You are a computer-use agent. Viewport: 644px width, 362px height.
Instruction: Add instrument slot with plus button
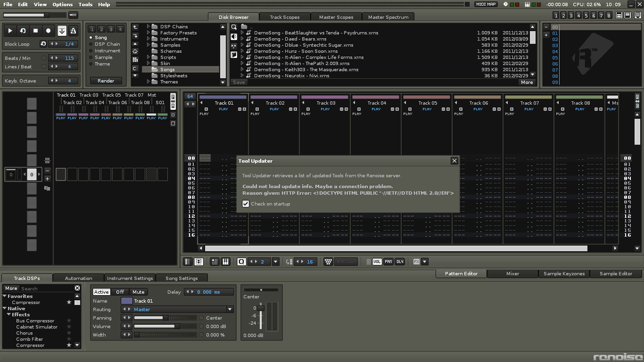pyautogui.click(x=546, y=35)
